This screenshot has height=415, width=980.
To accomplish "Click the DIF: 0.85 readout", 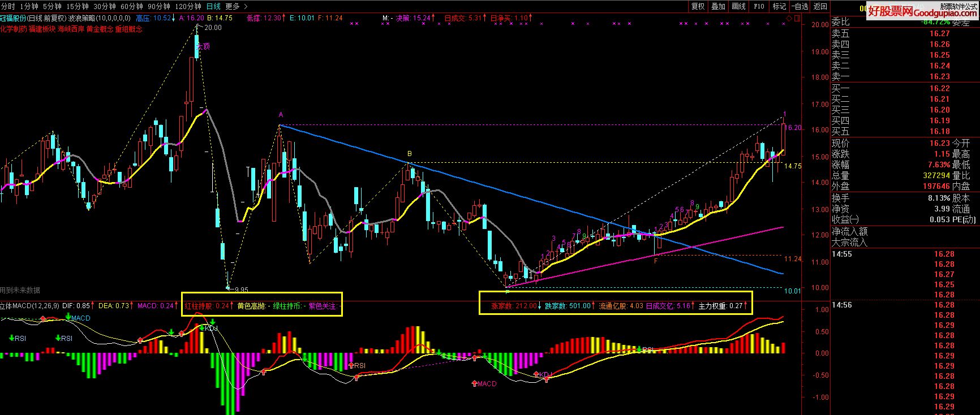I will (78, 306).
